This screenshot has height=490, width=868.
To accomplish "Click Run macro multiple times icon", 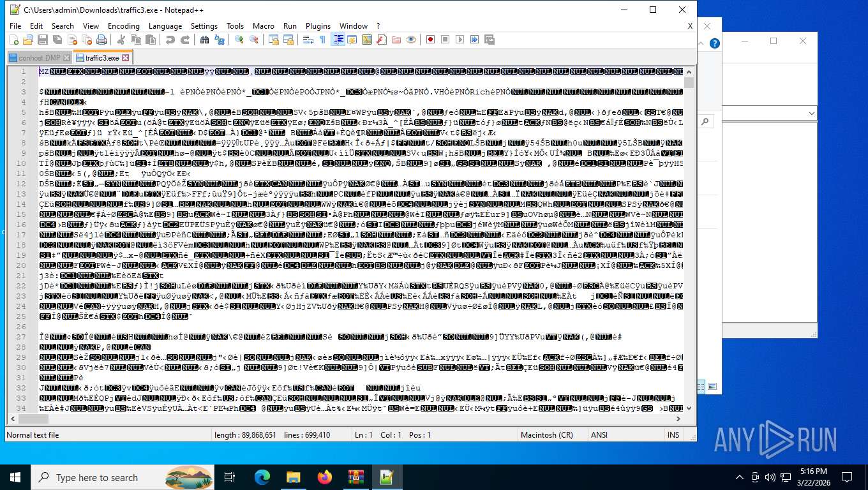I will (x=474, y=40).
